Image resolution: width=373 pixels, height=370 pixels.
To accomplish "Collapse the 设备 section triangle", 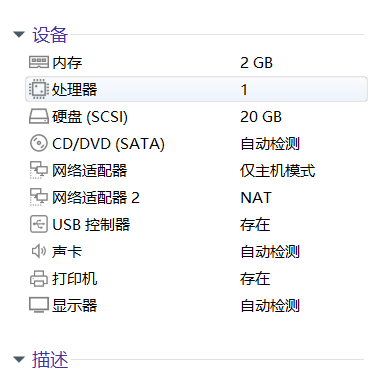I will point(19,34).
